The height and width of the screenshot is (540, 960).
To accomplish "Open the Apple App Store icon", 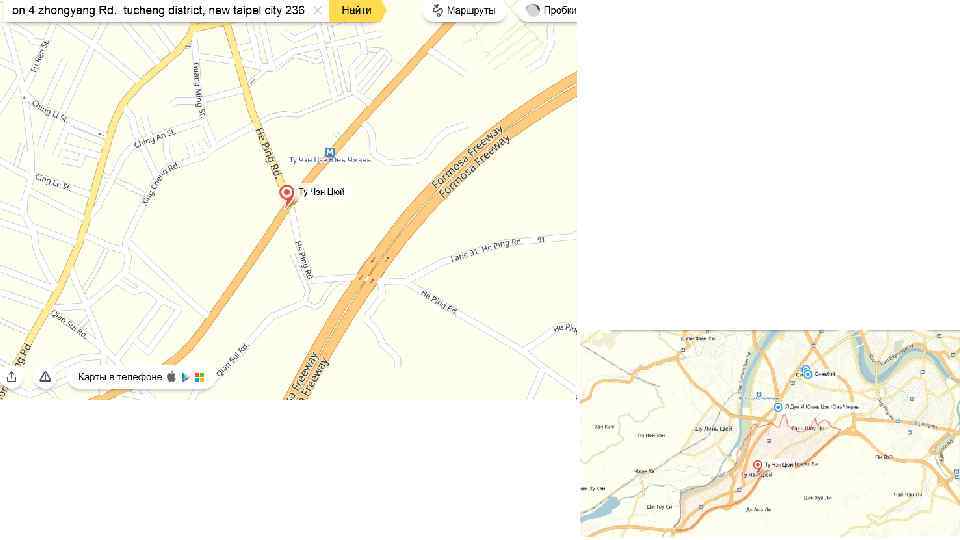I will click(x=171, y=377).
